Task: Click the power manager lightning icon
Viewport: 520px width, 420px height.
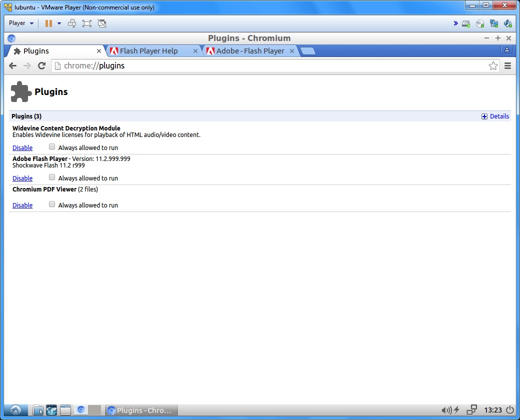Action: pos(456,410)
